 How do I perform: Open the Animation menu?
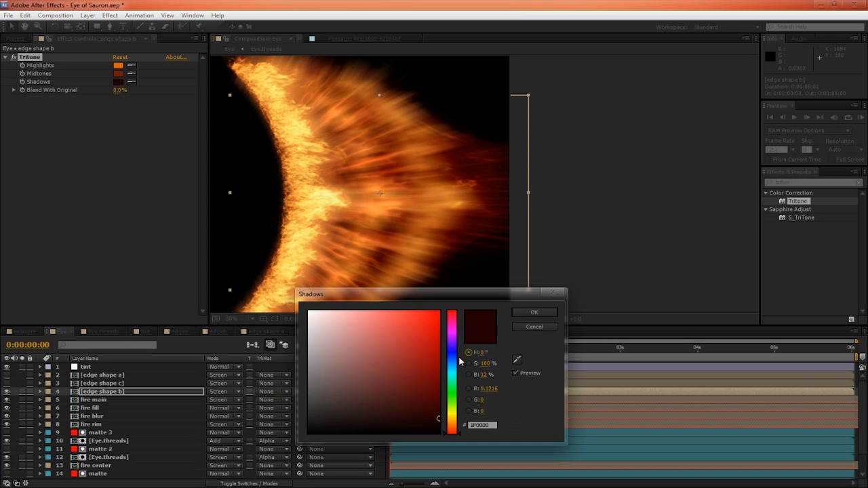[139, 15]
